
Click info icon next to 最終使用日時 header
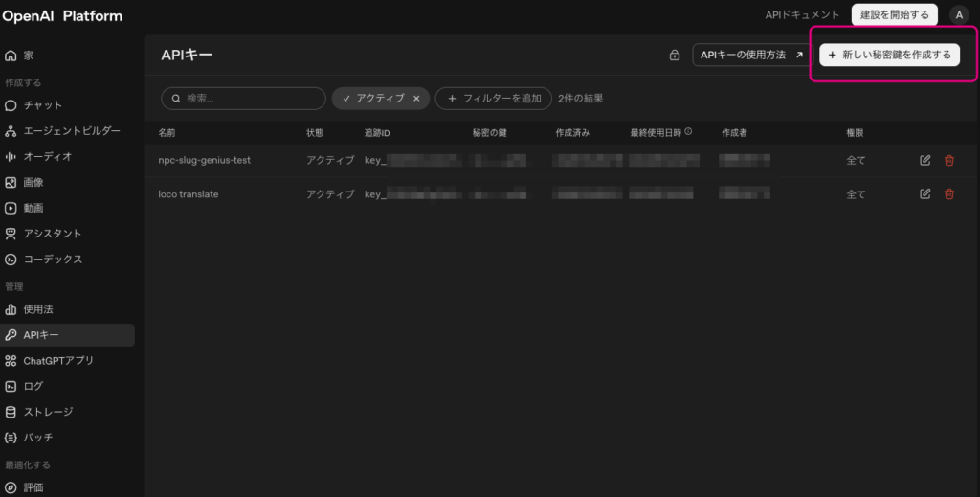point(688,131)
